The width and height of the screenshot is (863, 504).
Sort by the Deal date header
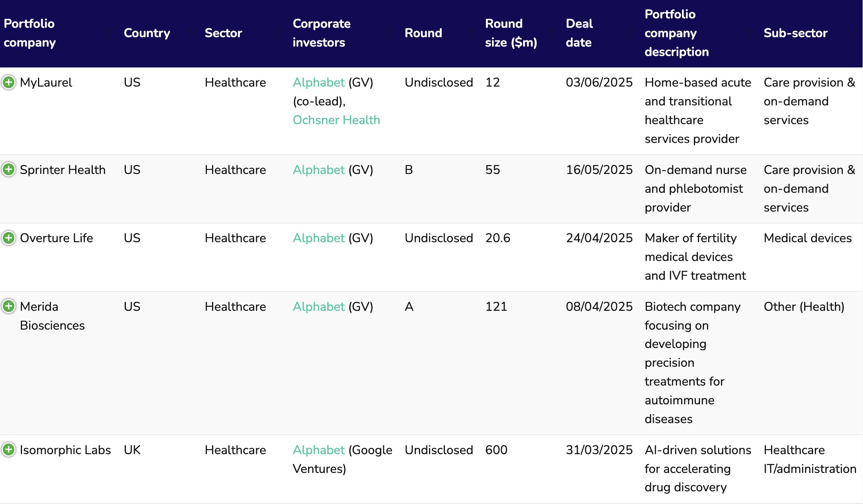click(x=579, y=33)
